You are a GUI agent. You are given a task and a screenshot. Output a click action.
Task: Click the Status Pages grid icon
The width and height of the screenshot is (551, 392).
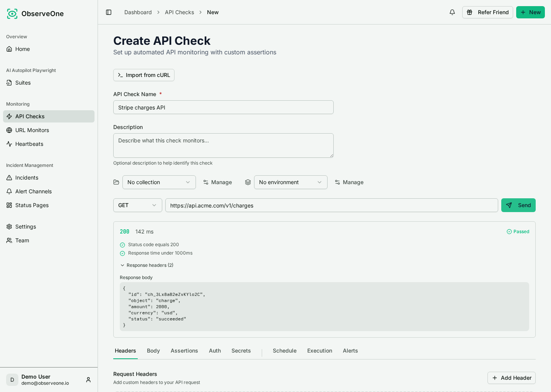pyautogui.click(x=9, y=205)
